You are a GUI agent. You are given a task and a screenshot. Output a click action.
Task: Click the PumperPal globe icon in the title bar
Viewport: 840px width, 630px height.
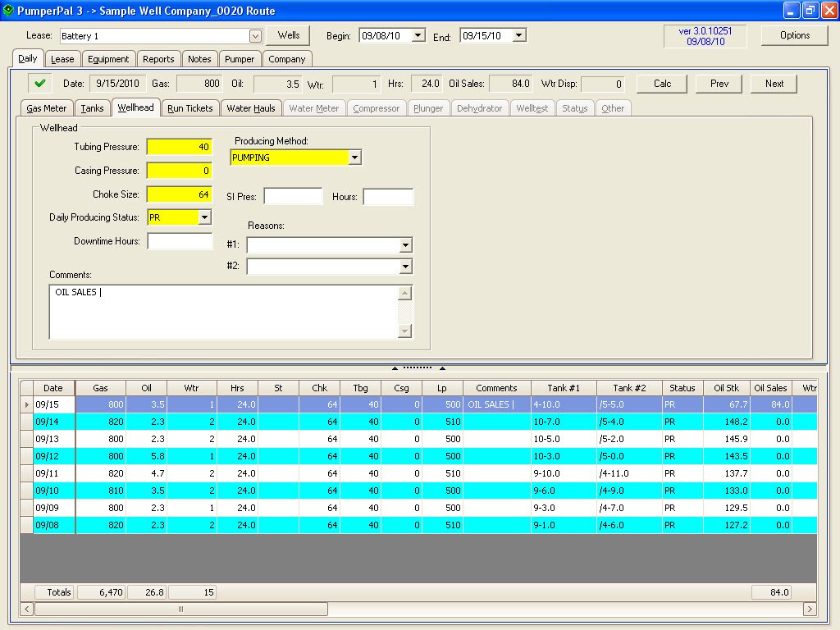[8, 9]
